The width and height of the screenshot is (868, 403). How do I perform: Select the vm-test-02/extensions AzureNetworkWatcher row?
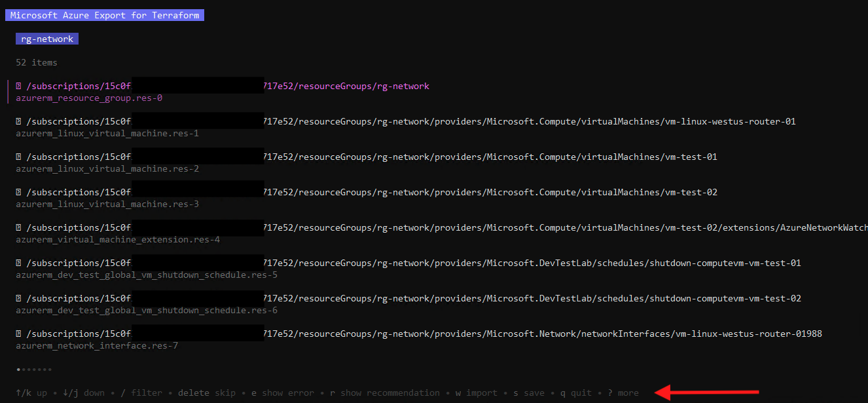coord(442,228)
